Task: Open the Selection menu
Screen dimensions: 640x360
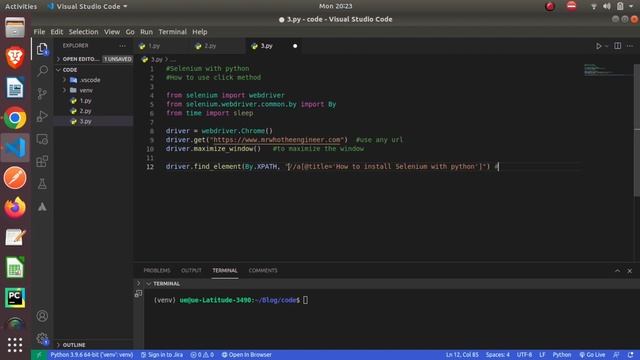Action: 83,32
